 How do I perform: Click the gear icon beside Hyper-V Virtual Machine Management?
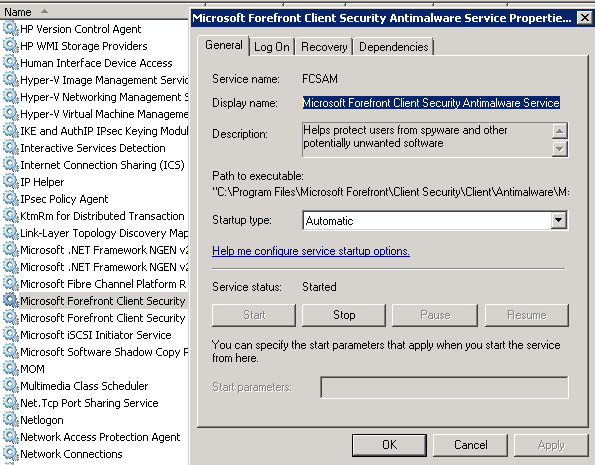(10, 114)
